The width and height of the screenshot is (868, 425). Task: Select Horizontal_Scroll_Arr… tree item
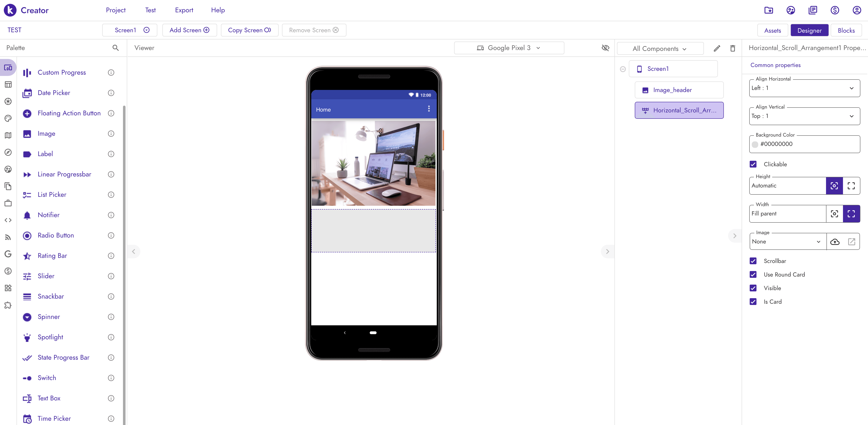click(679, 110)
